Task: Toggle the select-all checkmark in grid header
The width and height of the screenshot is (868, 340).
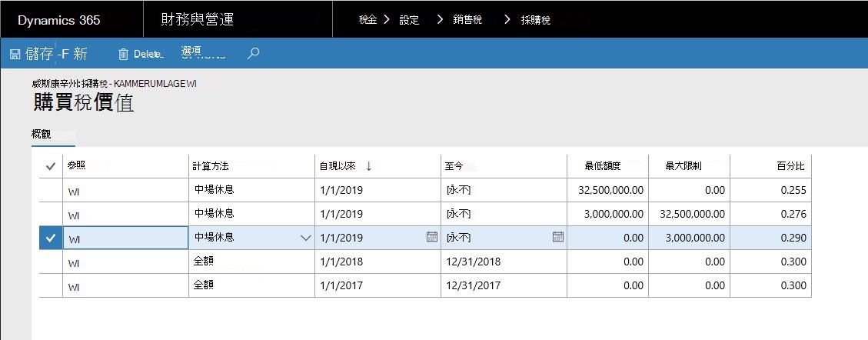Action: point(51,166)
